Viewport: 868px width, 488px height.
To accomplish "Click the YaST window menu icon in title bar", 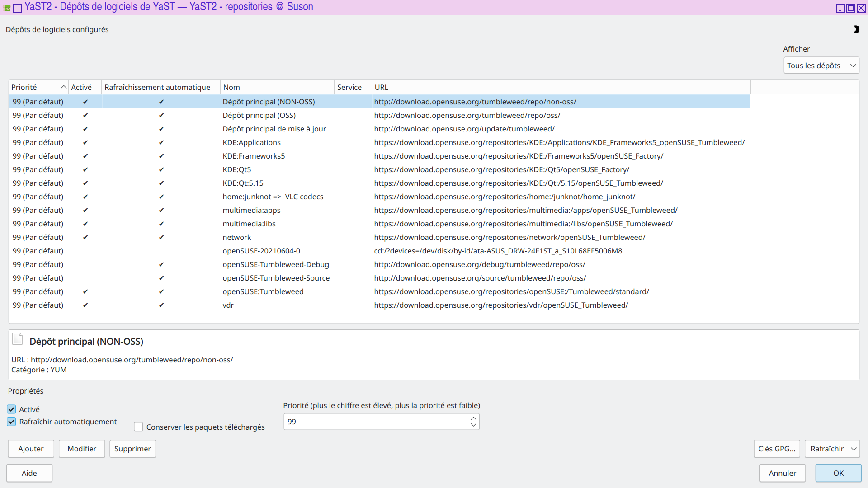I will (7, 8).
